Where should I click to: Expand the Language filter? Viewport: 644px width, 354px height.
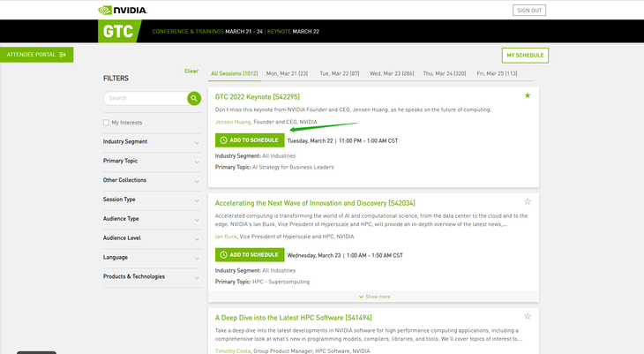click(152, 258)
